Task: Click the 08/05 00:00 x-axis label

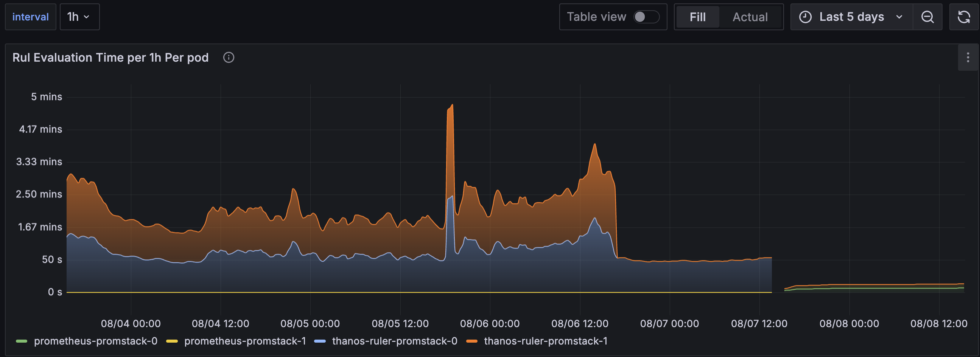Action: (310, 324)
